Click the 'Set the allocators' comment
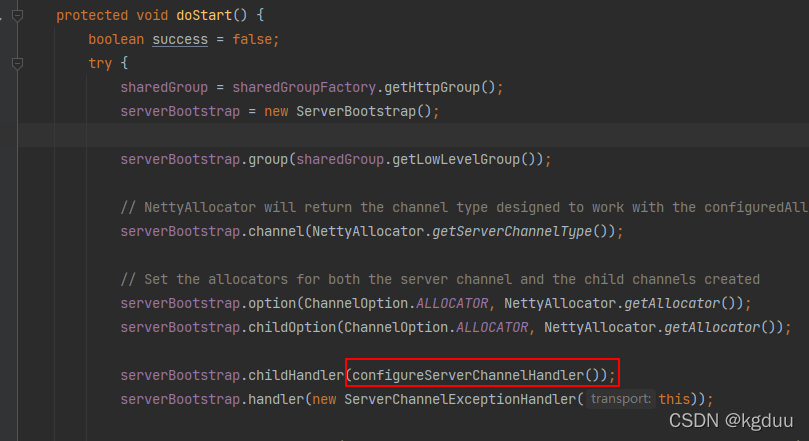 tap(440, 280)
